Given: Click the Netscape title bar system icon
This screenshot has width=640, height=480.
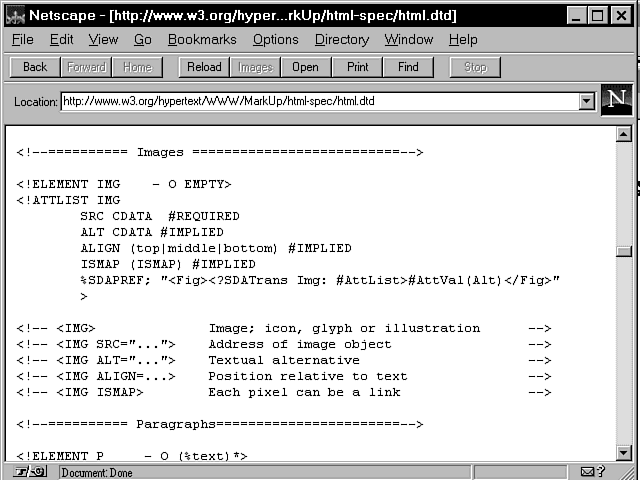Looking at the screenshot, I should pyautogui.click(x=16, y=16).
